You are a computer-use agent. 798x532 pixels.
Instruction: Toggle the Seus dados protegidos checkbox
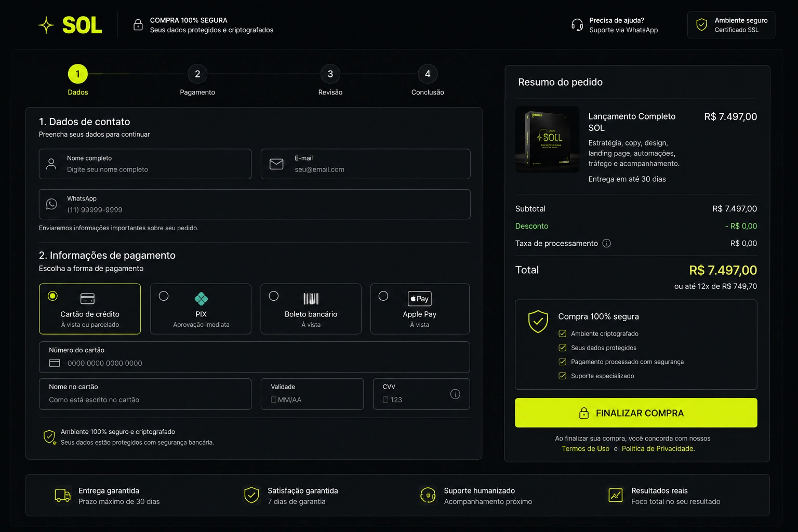pos(562,348)
